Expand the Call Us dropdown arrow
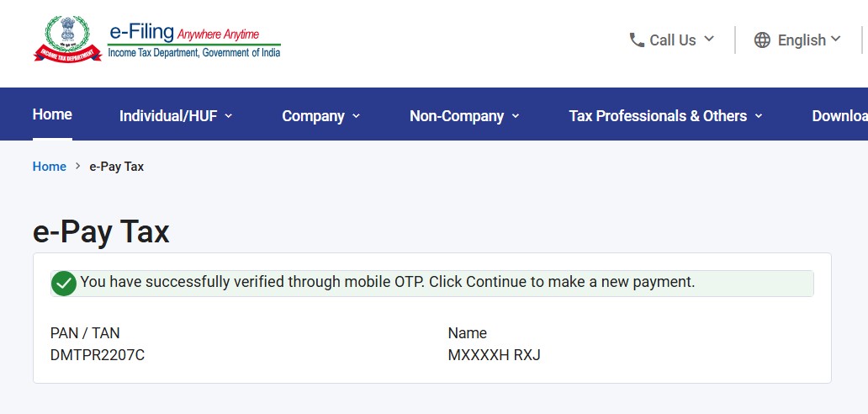The height and width of the screenshot is (414, 868). click(x=709, y=39)
